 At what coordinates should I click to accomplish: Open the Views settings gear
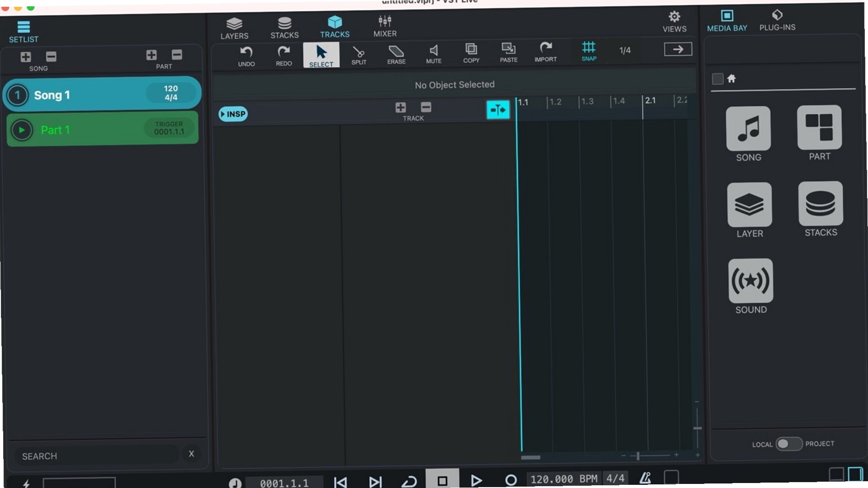674,22
